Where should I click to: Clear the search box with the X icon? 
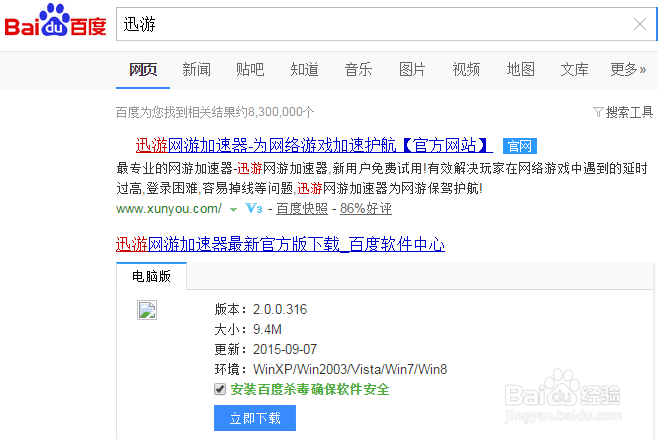click(x=640, y=24)
